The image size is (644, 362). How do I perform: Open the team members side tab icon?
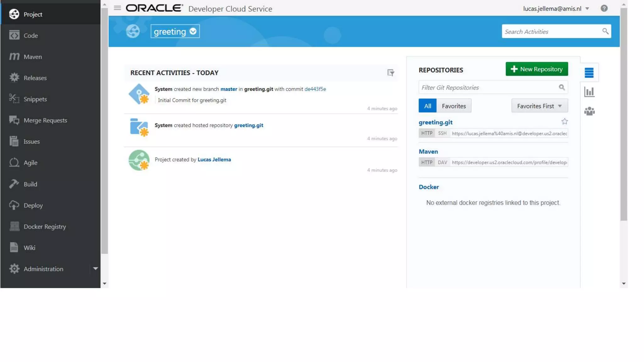pos(589,111)
